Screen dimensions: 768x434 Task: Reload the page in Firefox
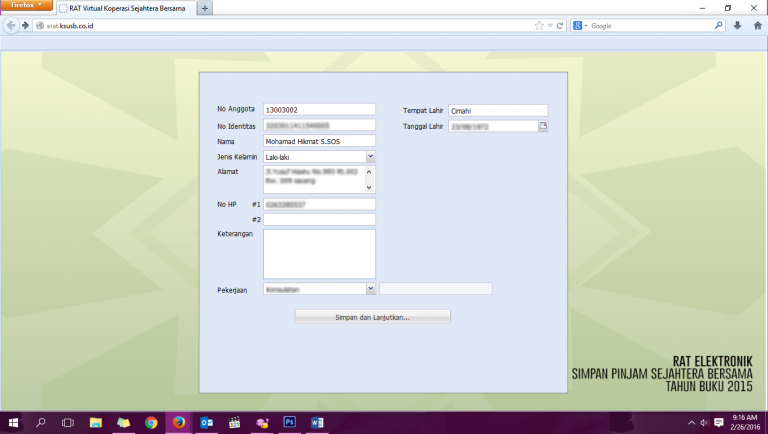[x=560, y=25]
